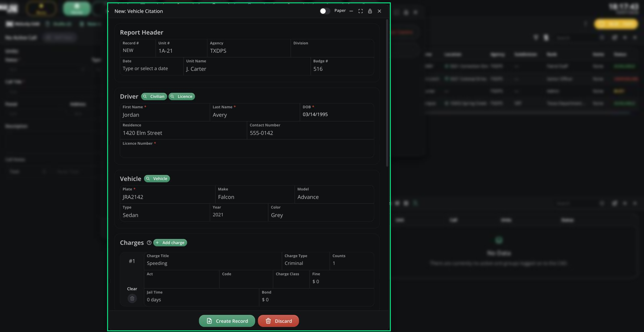Edit the Act field

coord(182,279)
